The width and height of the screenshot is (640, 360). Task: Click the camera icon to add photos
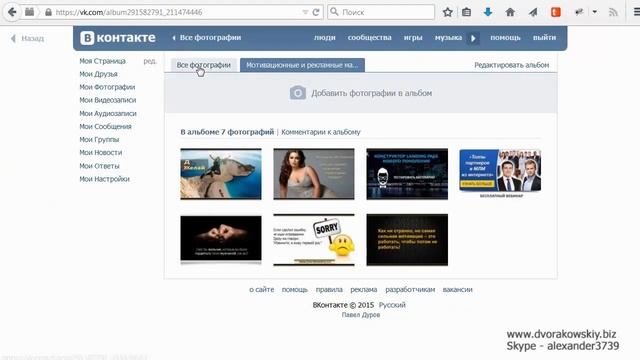[298, 93]
